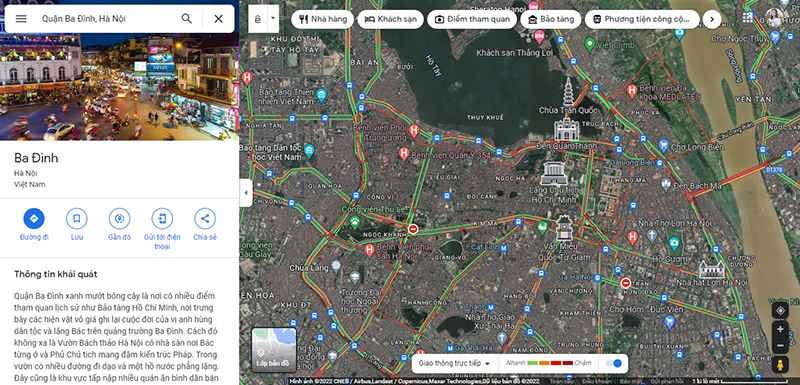Select the Khách sạn category chip
The width and height of the screenshot is (800, 385).
390,19
